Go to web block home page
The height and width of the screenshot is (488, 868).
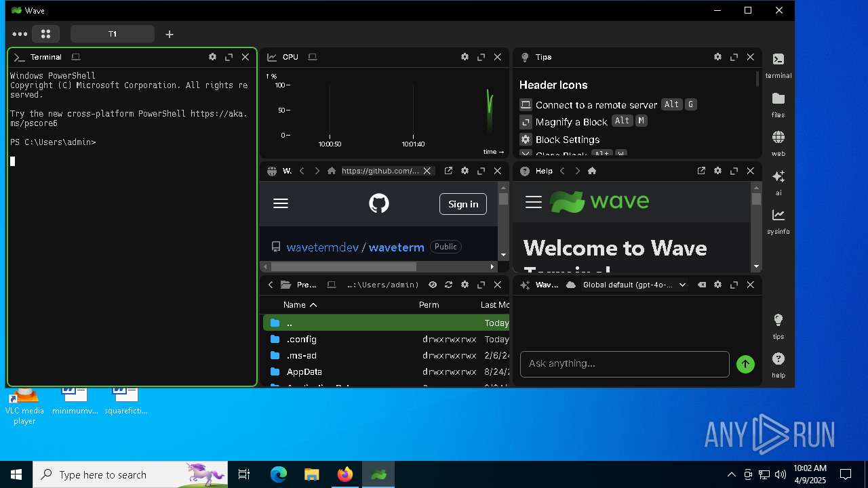coord(332,171)
